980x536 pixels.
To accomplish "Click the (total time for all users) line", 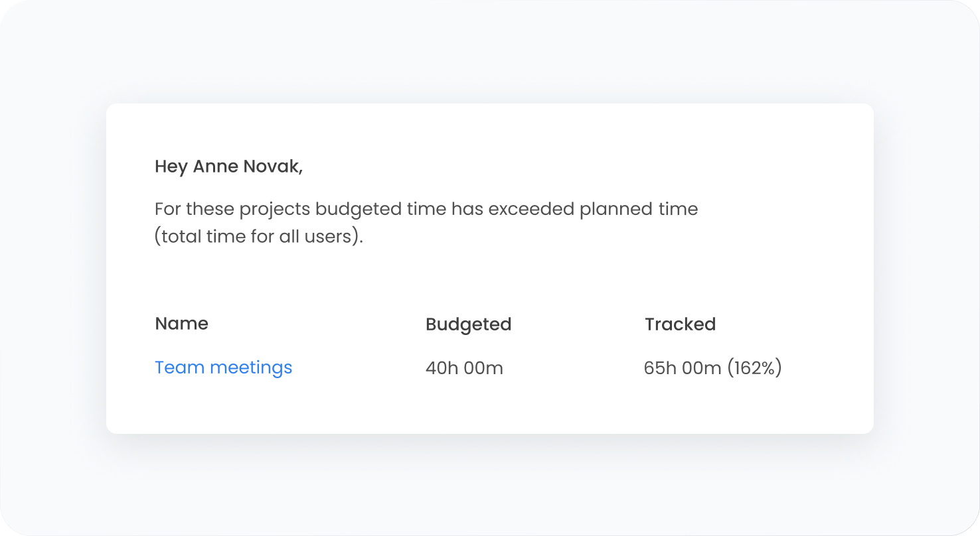I will [x=259, y=237].
